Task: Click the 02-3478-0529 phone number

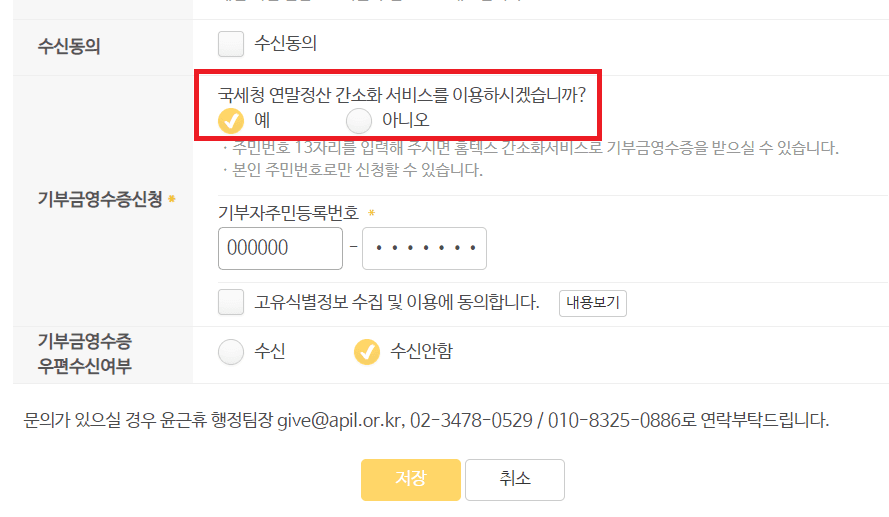Action: (x=471, y=420)
